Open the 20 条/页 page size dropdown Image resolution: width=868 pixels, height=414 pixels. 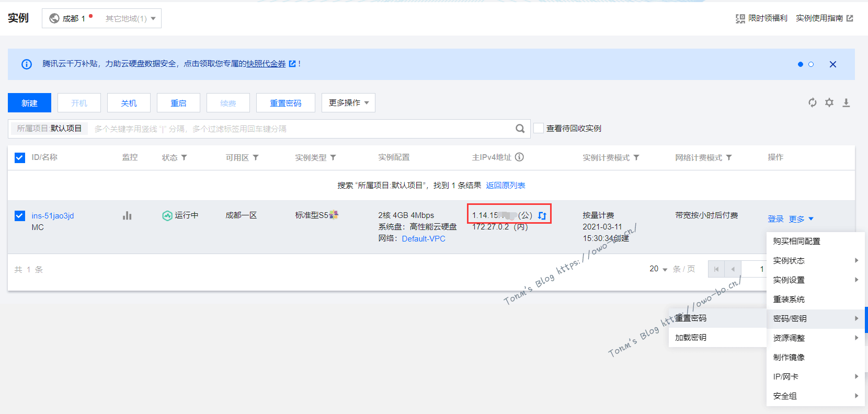pos(658,269)
